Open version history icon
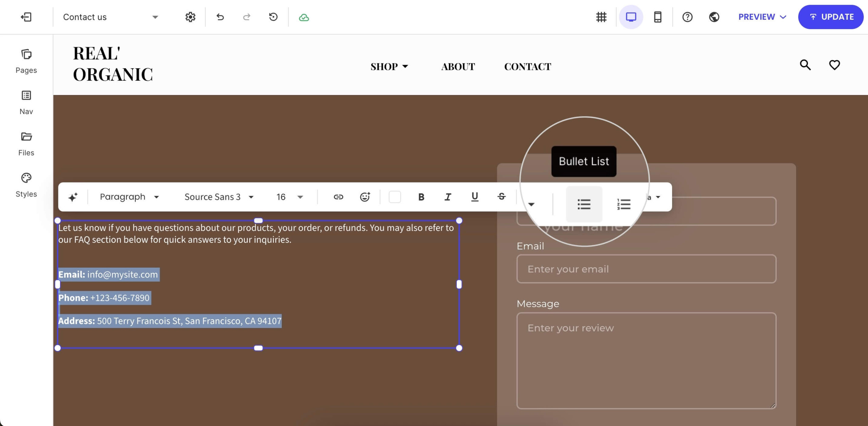 coord(273,17)
